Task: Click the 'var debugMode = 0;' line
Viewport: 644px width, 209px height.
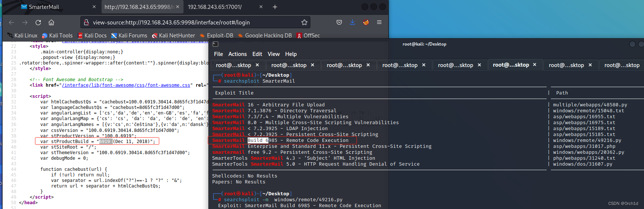Action: [x=64, y=158]
